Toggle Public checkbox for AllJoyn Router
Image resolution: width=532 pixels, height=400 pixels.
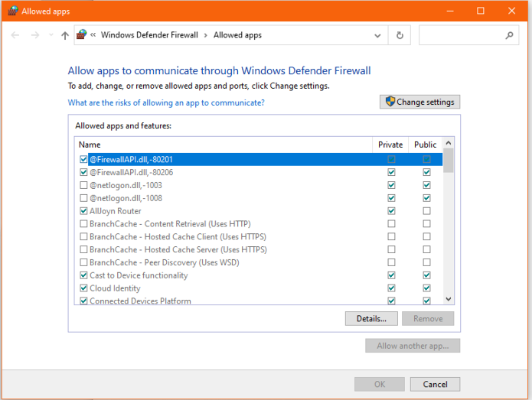[x=426, y=211]
